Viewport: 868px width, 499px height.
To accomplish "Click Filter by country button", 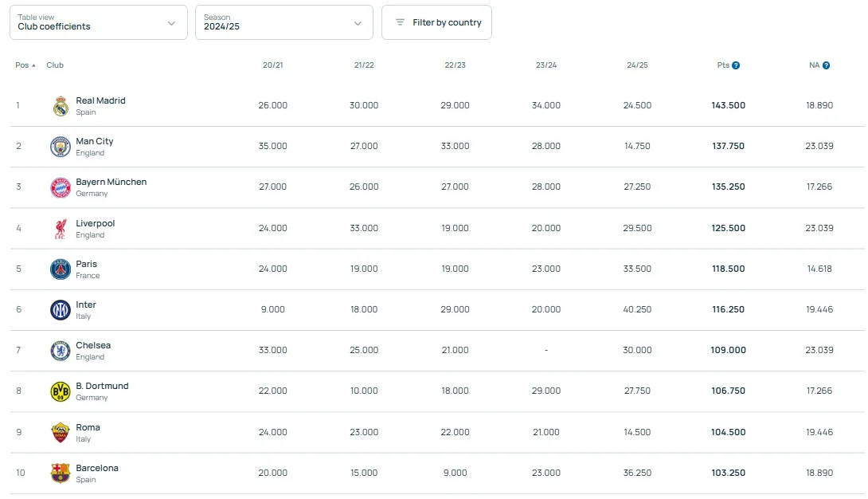I will pos(436,22).
